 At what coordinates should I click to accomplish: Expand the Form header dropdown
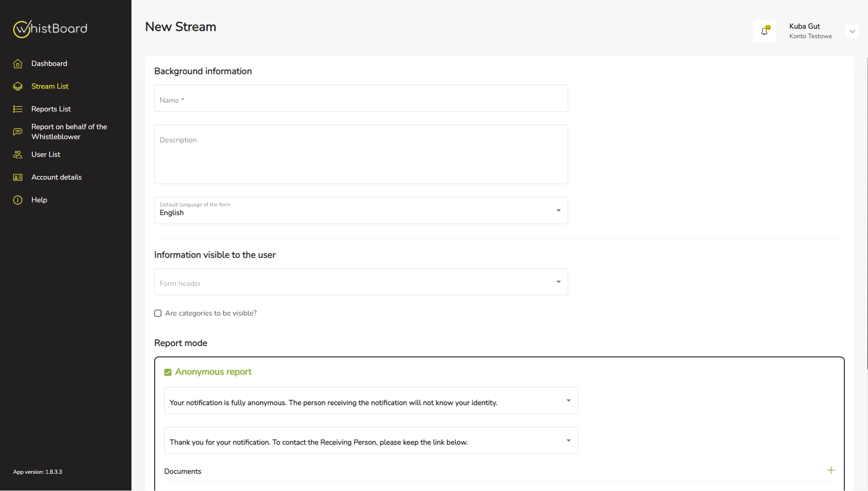coord(558,282)
